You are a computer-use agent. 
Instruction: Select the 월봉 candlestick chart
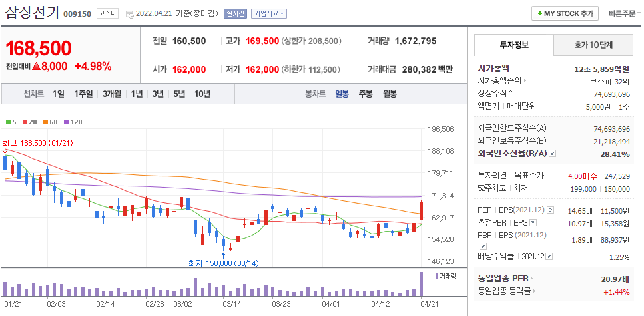coord(390,94)
